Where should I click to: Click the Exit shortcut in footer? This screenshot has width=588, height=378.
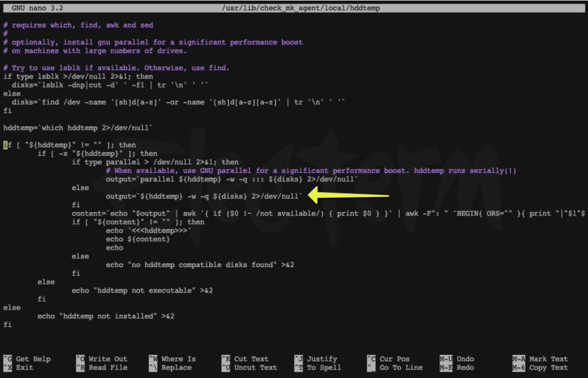click(x=24, y=368)
